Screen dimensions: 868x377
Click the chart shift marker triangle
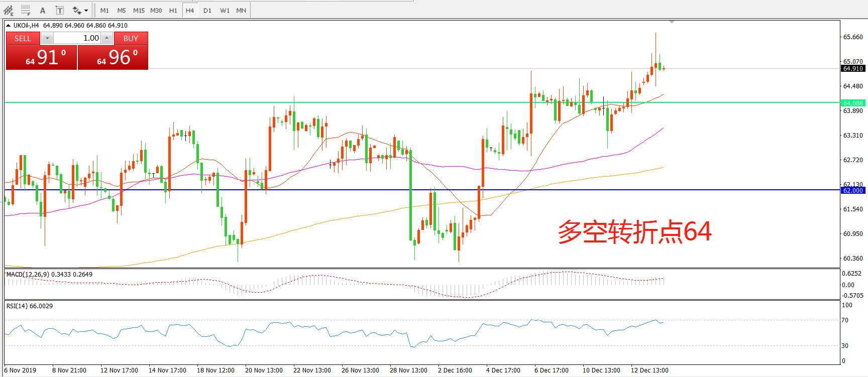672,22
